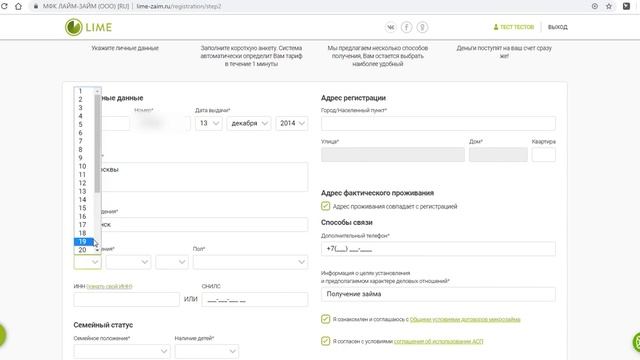Click the passport issuing authority text area
Screen dimensions: 640x360
(204, 177)
